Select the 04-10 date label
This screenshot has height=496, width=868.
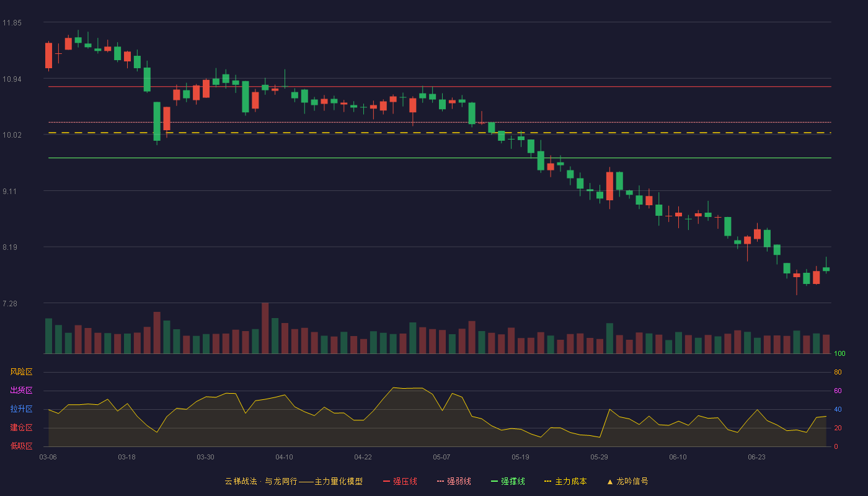284,457
